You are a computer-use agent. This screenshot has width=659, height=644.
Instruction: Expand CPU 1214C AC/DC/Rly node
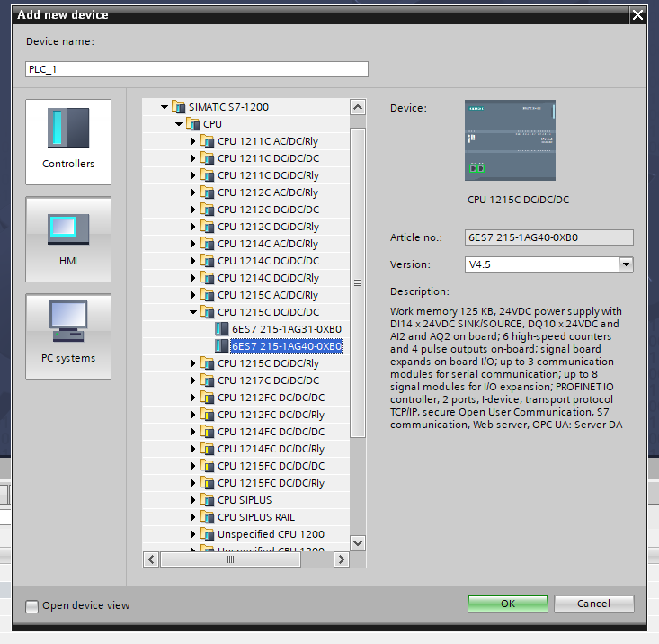point(193,244)
